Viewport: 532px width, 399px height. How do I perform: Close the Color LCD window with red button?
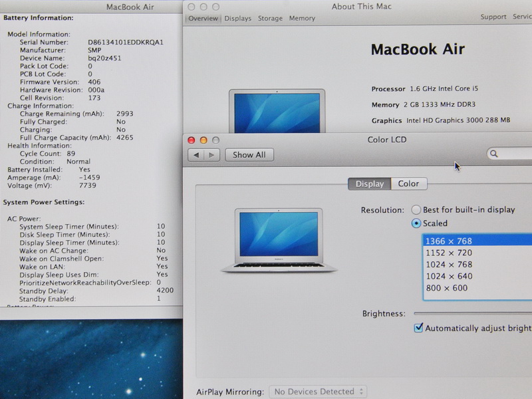[x=192, y=140]
